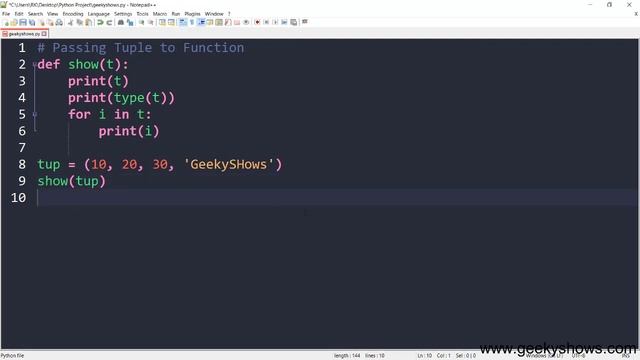Click INS insert mode indicator
Screen dimensions: 640x360
pyautogui.click(x=626, y=356)
